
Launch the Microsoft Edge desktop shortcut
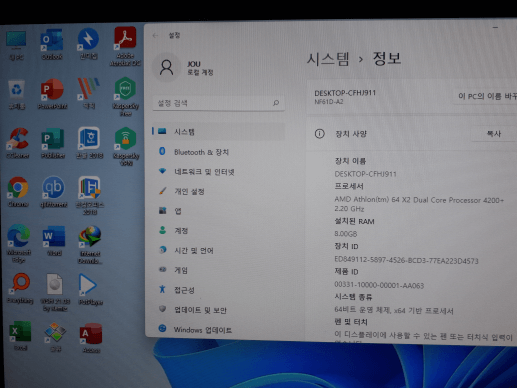click(19, 243)
